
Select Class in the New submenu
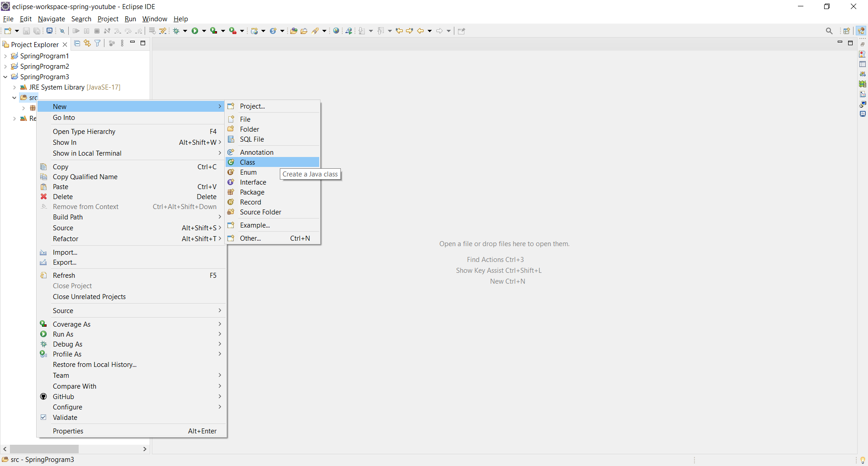point(273,162)
